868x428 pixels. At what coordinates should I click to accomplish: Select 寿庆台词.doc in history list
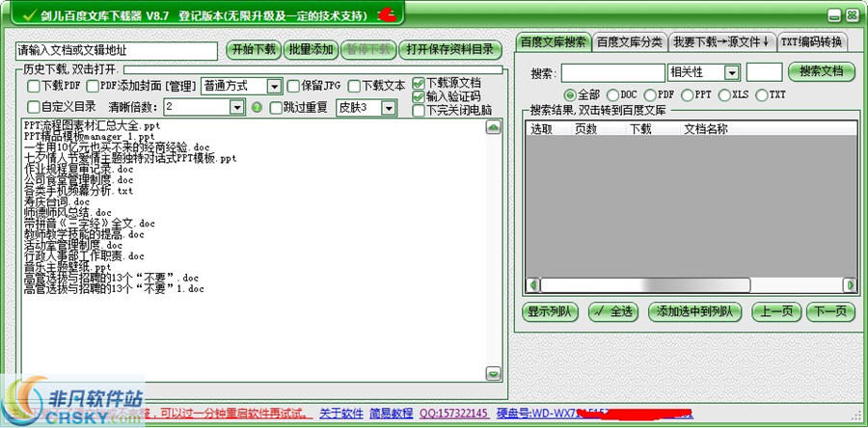[x=57, y=201]
